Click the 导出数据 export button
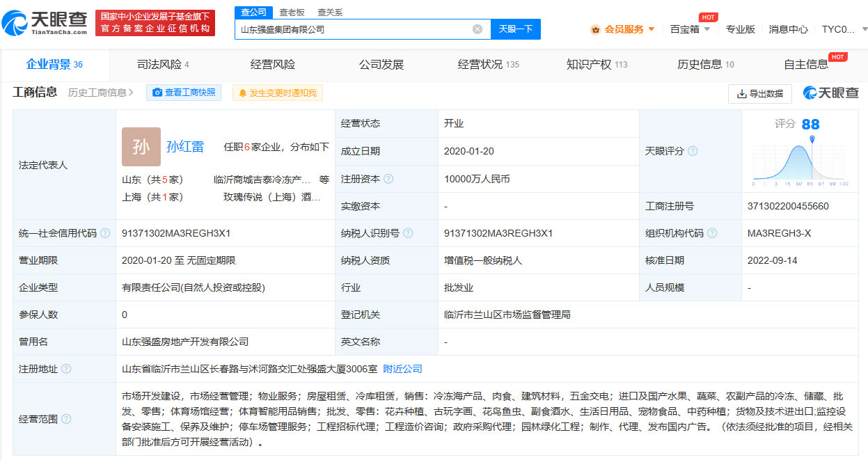The height and width of the screenshot is (460, 868). (x=759, y=93)
